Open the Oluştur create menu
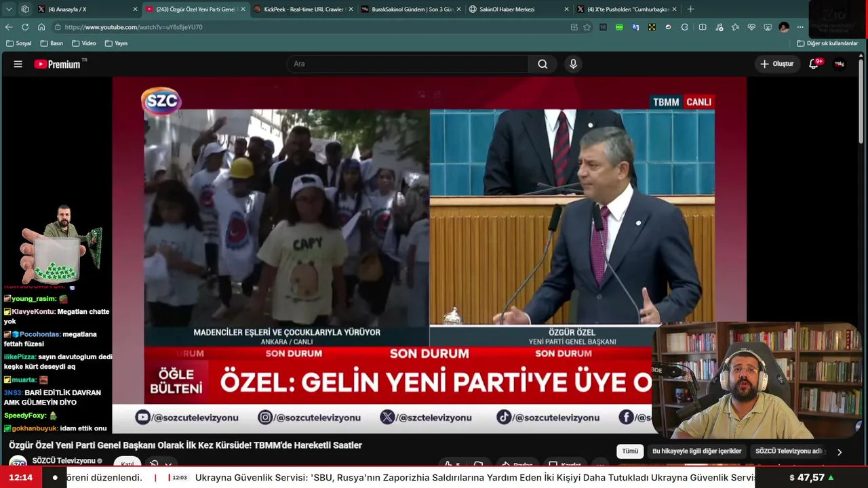 [776, 64]
